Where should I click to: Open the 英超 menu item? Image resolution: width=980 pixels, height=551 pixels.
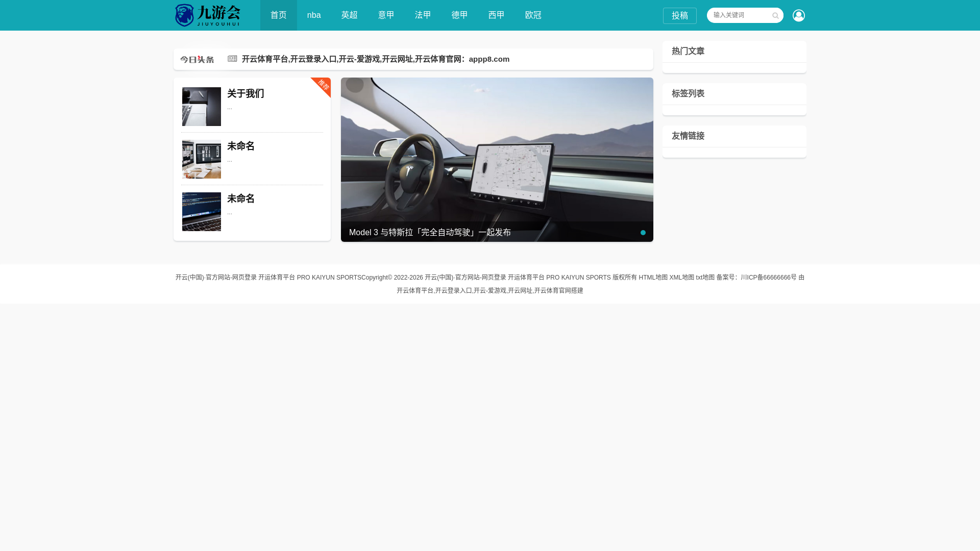350,15
